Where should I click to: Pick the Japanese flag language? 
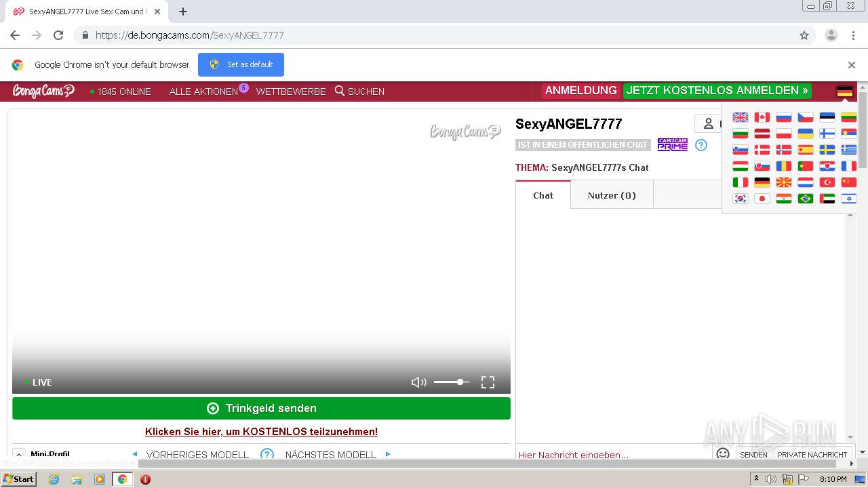762,199
